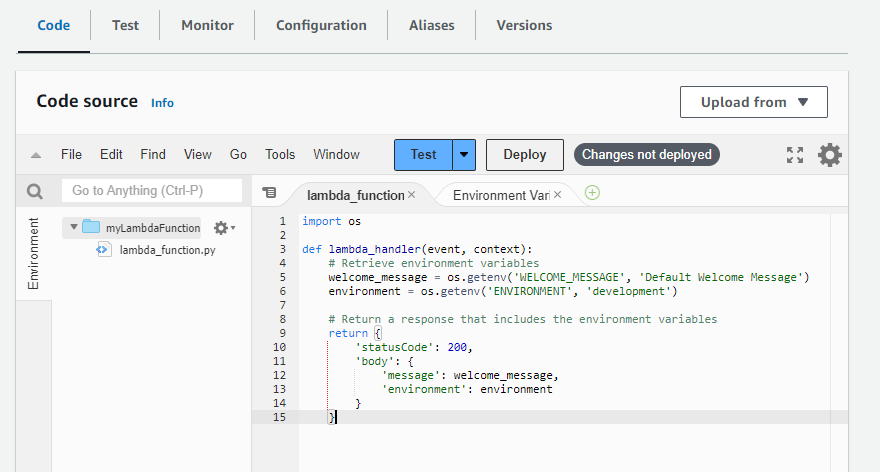
Task: Click the Info link
Action: 162,103
